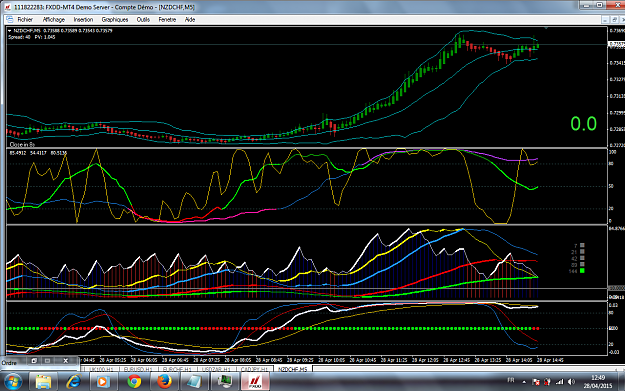Switch to the CADJPY,H1 chart tab

(x=254, y=369)
